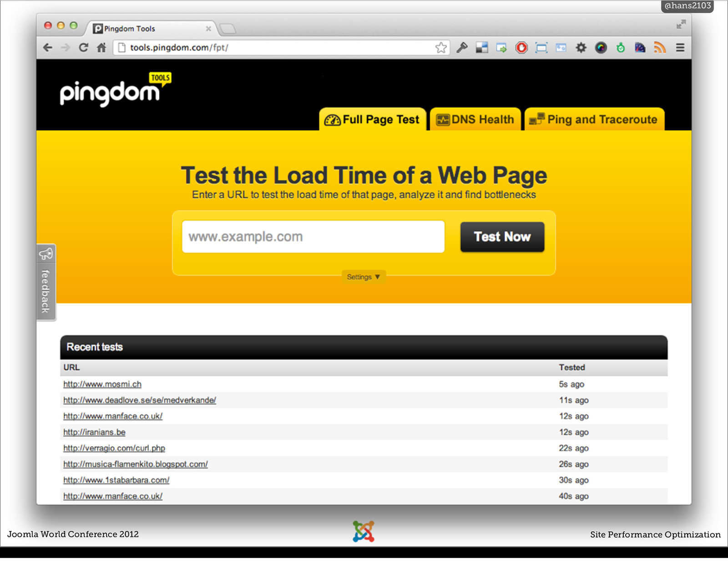Click the '5s ago' tested value
728x561 pixels.
coord(571,384)
